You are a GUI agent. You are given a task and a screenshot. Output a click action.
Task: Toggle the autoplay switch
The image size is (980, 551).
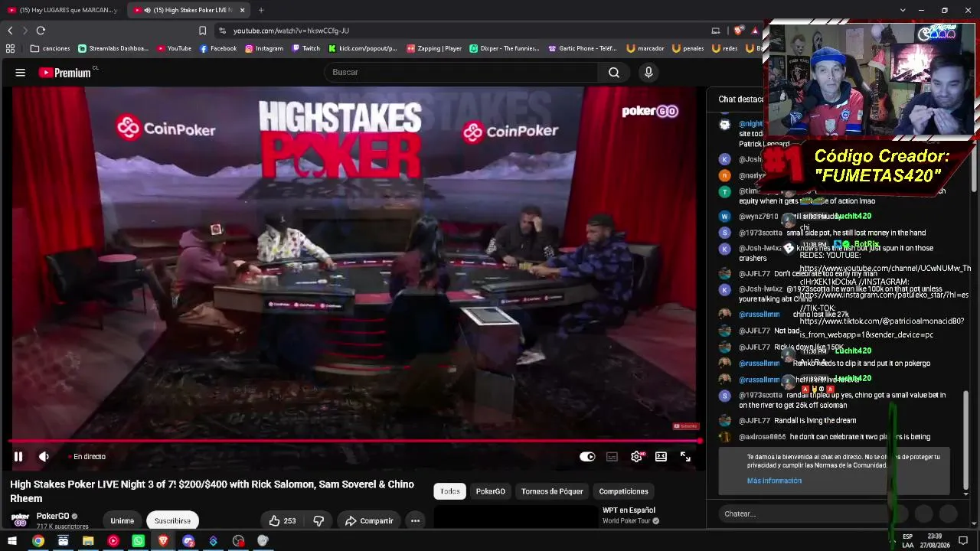587,457
